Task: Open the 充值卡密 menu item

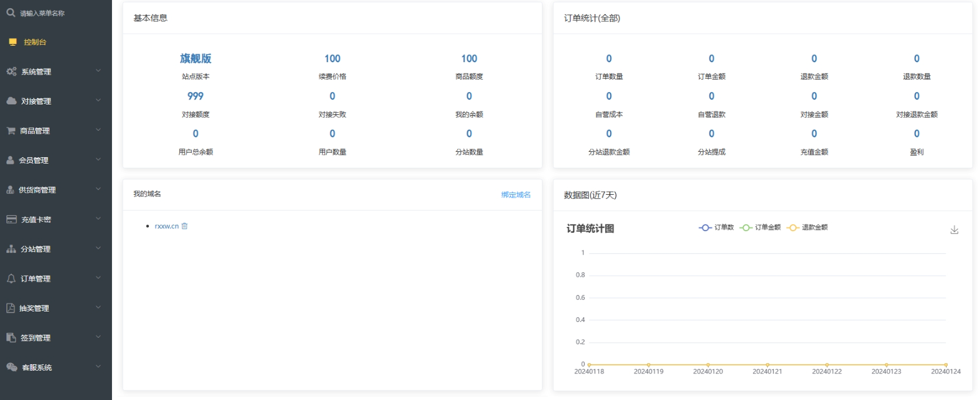Action: click(36, 219)
